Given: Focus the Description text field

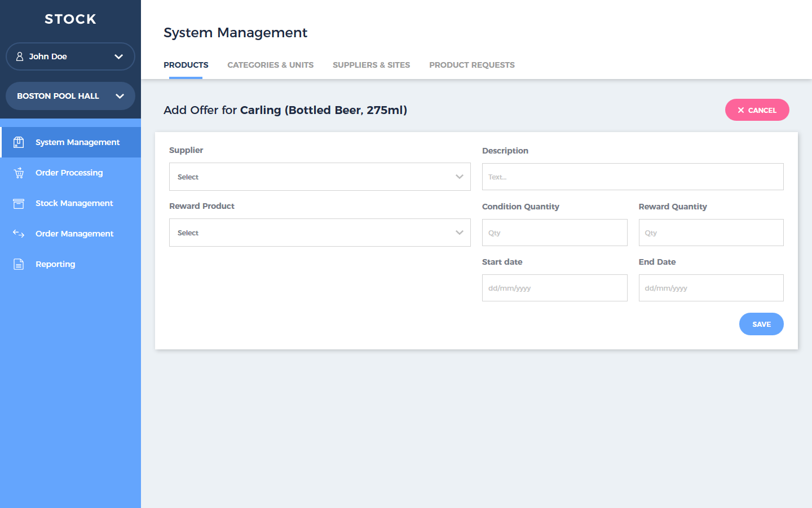Looking at the screenshot, I should 632,177.
